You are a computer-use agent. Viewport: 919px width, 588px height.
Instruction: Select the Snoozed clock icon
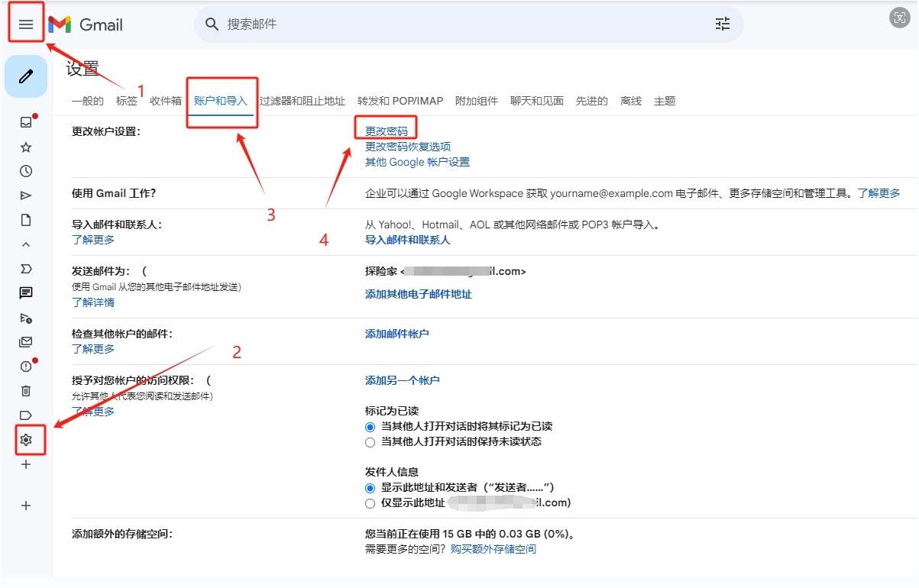coord(26,171)
